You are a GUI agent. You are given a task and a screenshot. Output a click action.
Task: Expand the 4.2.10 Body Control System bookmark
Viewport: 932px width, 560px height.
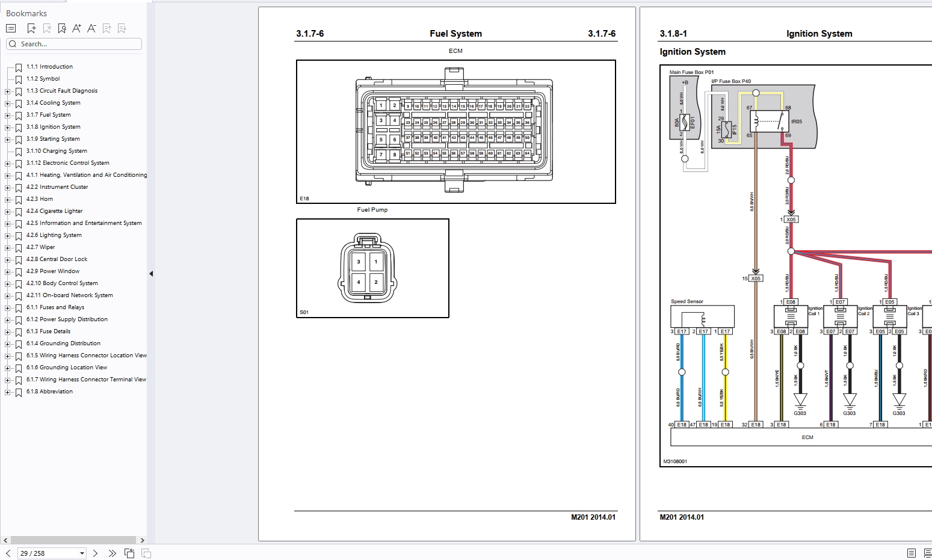[x=7, y=284]
